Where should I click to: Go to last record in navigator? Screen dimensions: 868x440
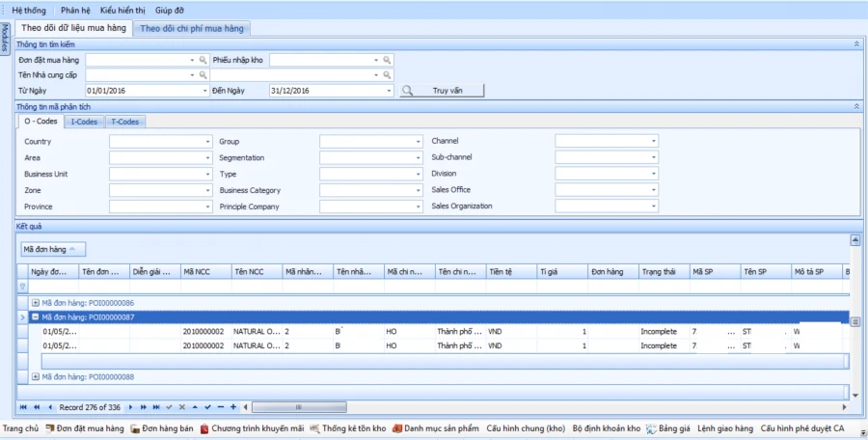156,407
